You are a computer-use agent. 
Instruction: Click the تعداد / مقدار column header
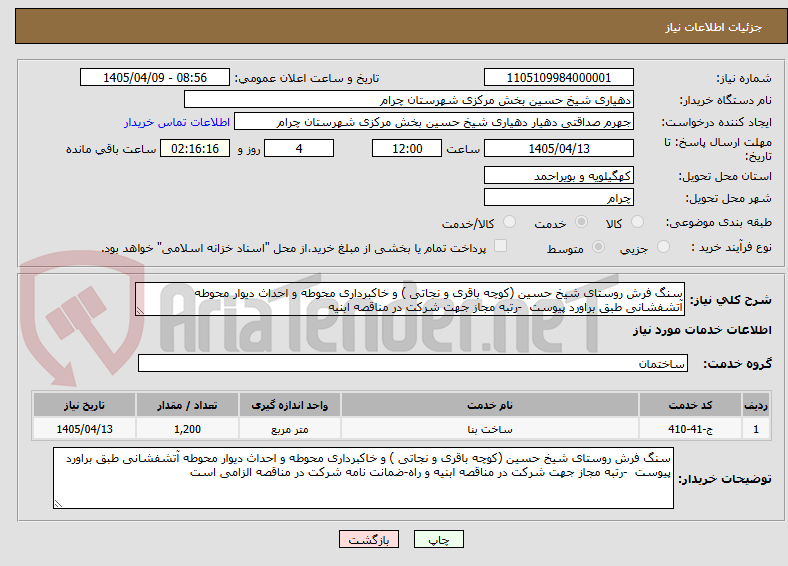187,405
